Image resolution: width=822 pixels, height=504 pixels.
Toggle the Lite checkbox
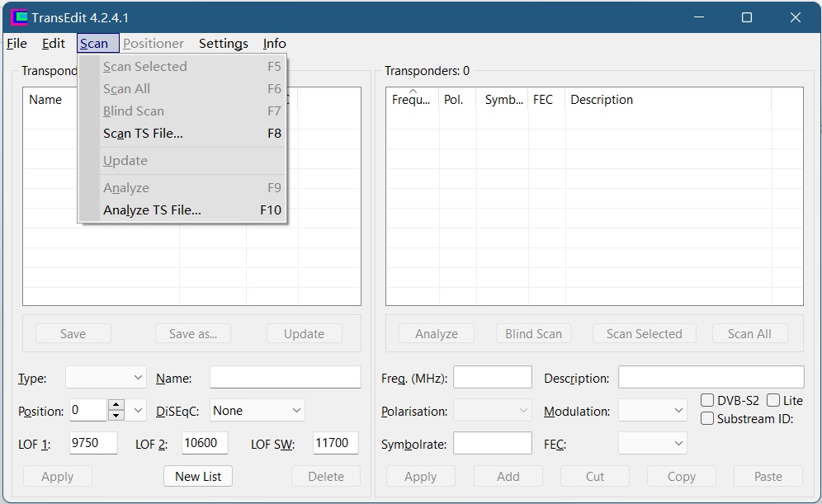[773, 401]
